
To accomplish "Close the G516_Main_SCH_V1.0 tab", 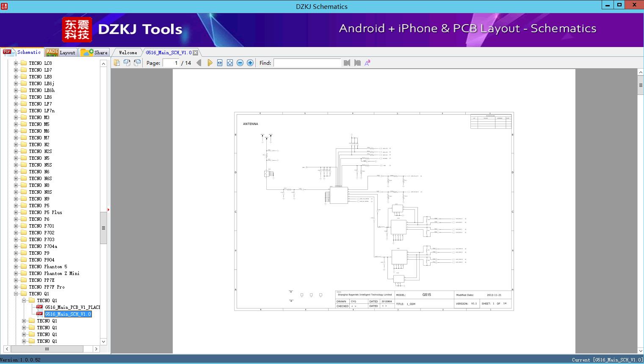I will pos(196,53).
